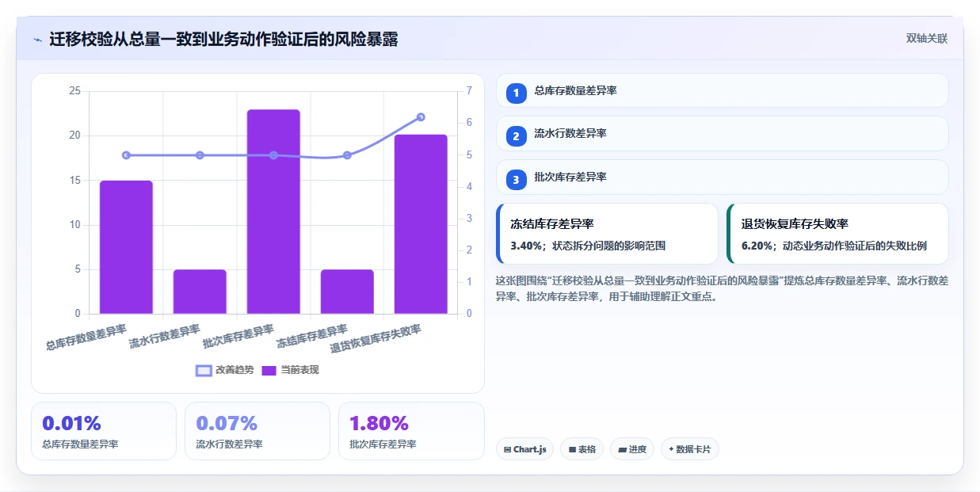Screen dimensions: 980x492
Task: Click the 1.80% metric value
Action: pyautogui.click(x=379, y=423)
